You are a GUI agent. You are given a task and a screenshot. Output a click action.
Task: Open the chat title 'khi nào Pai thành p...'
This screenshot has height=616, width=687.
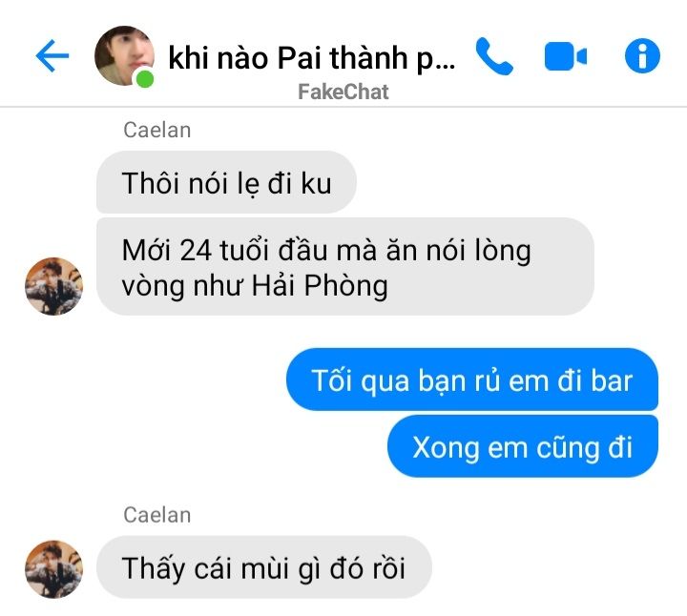coord(311,58)
